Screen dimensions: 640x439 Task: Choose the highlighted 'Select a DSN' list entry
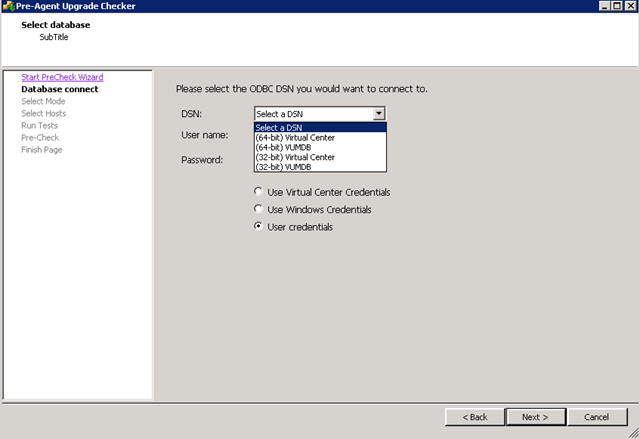[x=320, y=128]
